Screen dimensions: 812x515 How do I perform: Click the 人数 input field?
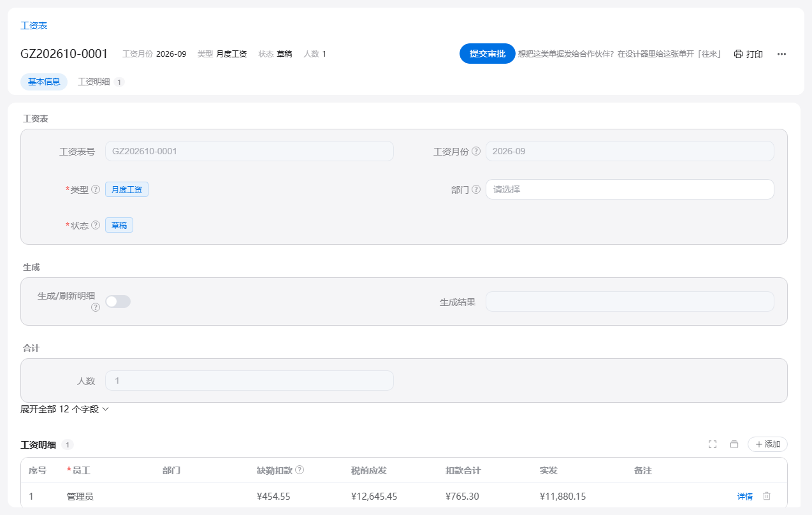[x=249, y=381]
